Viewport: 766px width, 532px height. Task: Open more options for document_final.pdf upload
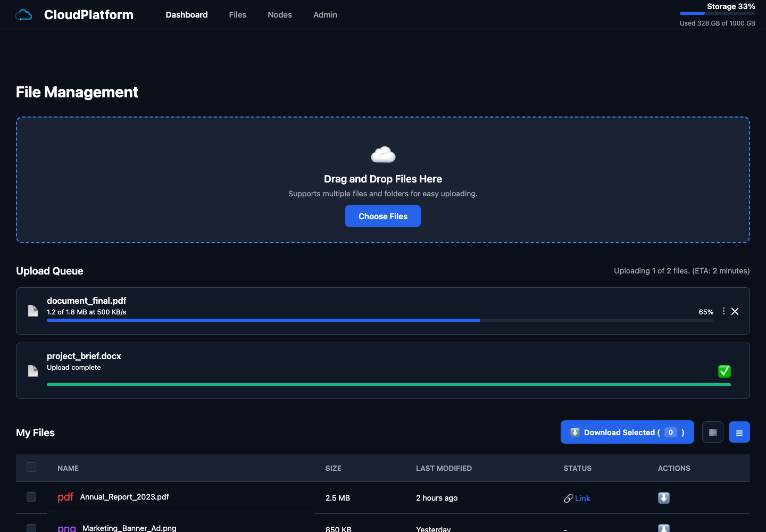(x=723, y=311)
